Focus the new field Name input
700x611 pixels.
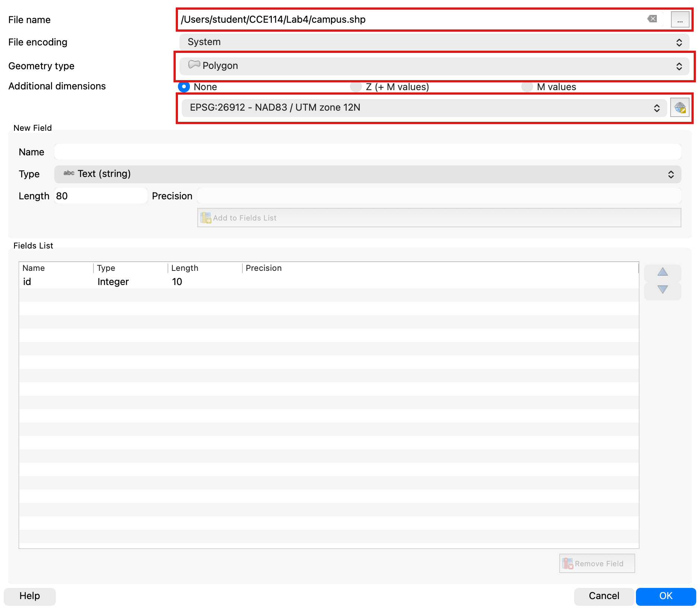pyautogui.click(x=368, y=152)
